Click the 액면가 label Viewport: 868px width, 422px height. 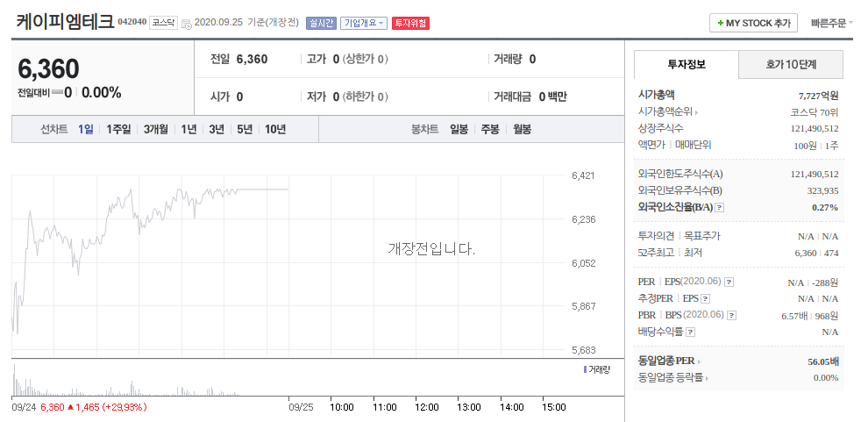coord(652,145)
